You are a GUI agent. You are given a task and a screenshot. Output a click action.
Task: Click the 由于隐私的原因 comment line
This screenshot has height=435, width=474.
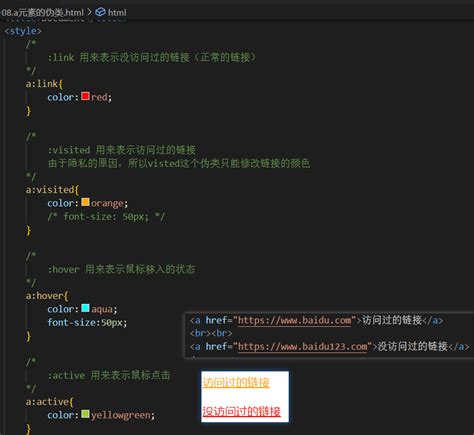pos(179,163)
